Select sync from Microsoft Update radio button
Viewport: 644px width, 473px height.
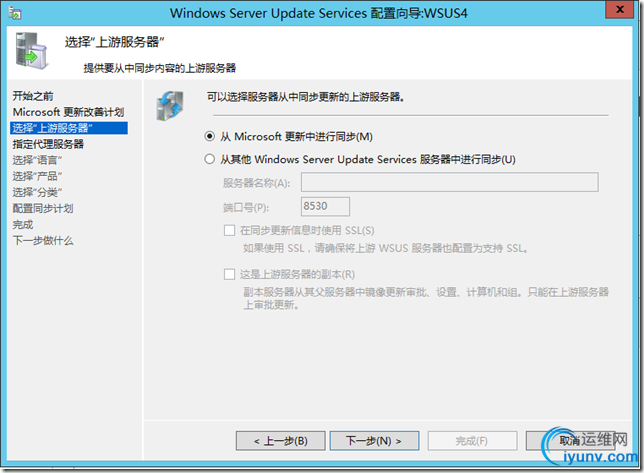point(210,136)
